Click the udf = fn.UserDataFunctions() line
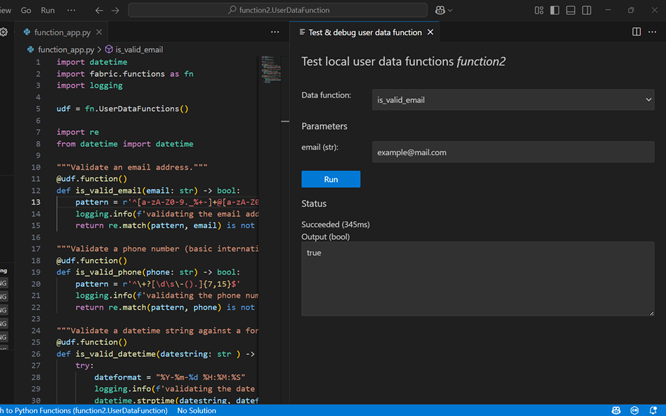This screenshot has width=666, height=416. coord(122,109)
